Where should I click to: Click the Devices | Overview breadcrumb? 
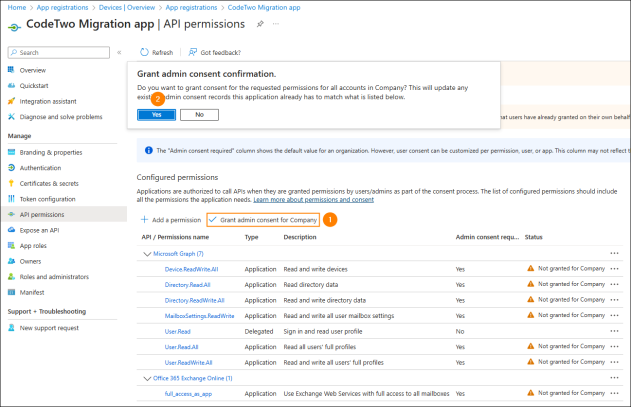(x=127, y=7)
